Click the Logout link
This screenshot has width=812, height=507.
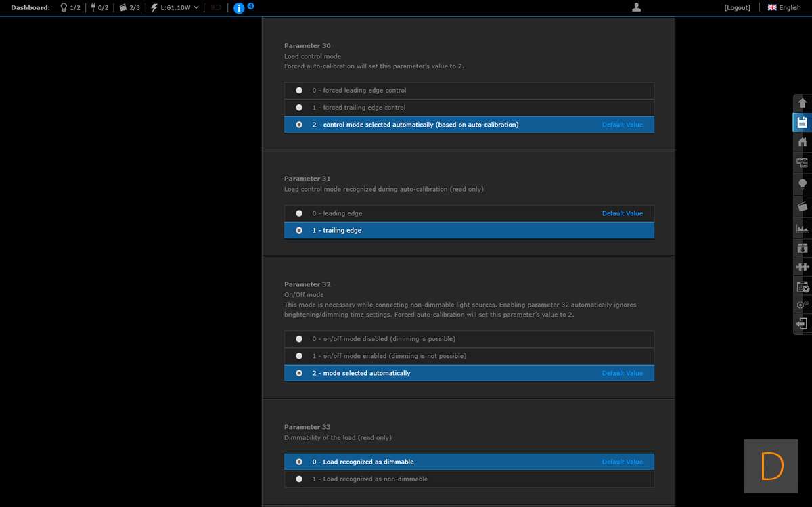pyautogui.click(x=737, y=8)
